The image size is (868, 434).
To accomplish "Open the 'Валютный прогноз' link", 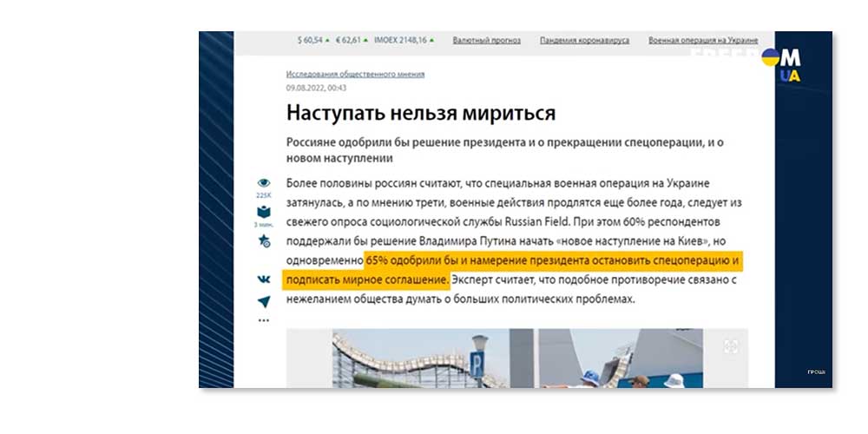I will 486,40.
